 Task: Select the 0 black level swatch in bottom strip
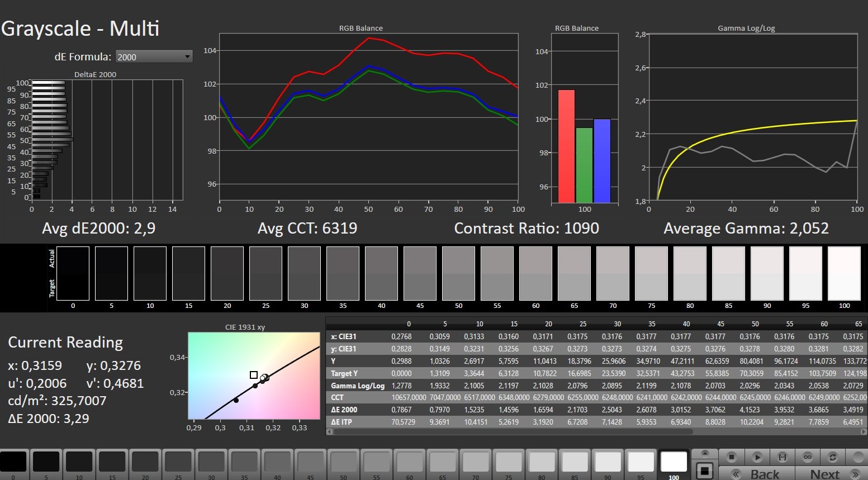(13, 462)
